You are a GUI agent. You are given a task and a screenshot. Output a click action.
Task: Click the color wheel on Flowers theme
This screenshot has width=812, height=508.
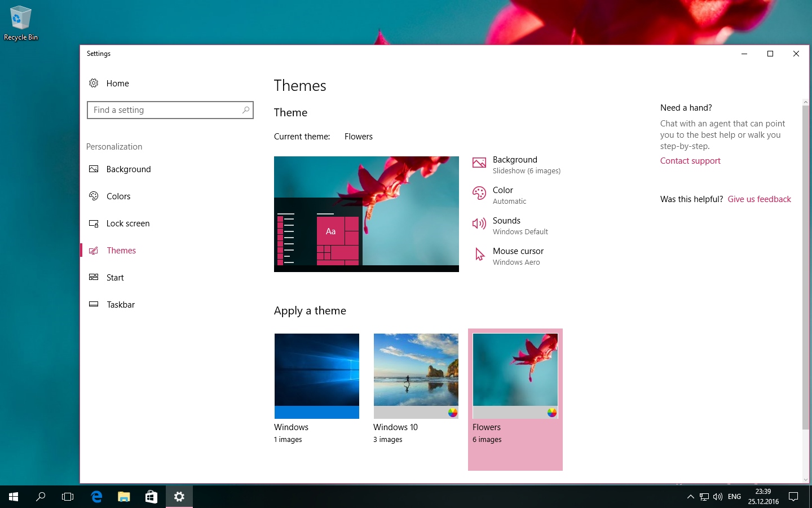point(552,413)
